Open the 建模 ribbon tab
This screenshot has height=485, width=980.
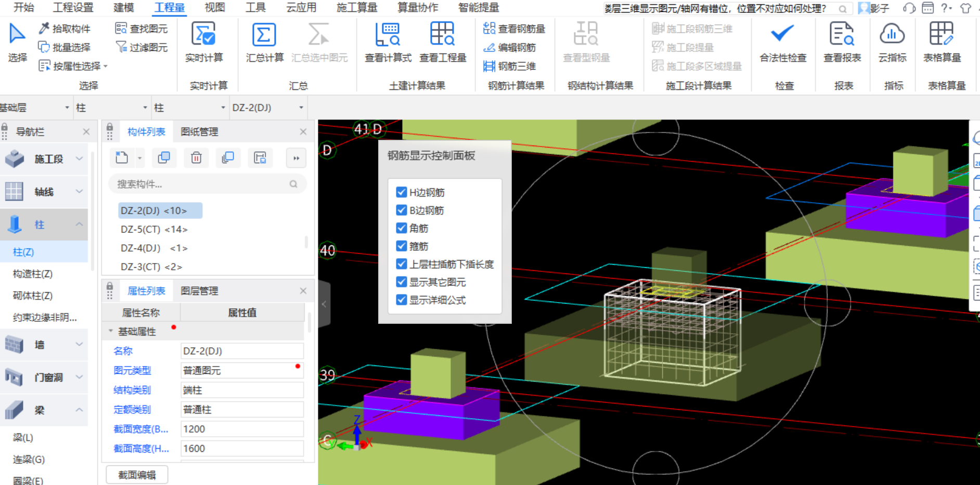click(x=124, y=7)
